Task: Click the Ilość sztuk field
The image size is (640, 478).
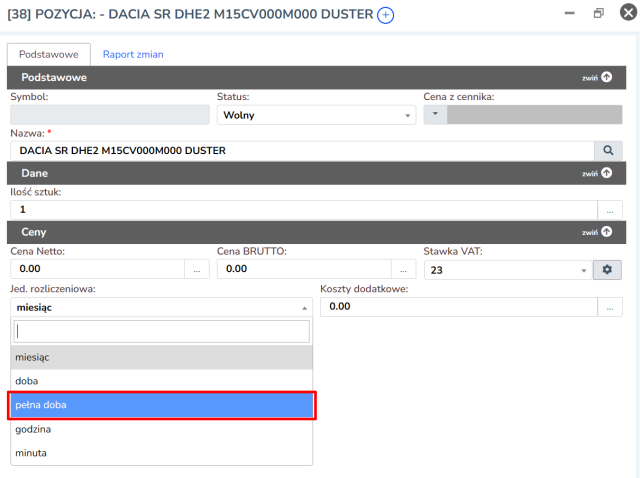Action: (x=304, y=210)
